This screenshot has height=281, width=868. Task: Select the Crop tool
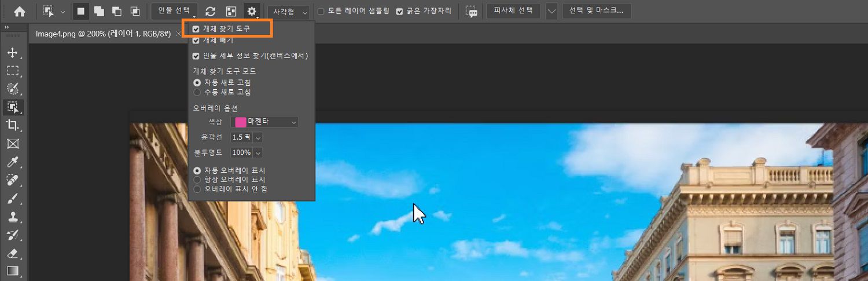(13, 125)
